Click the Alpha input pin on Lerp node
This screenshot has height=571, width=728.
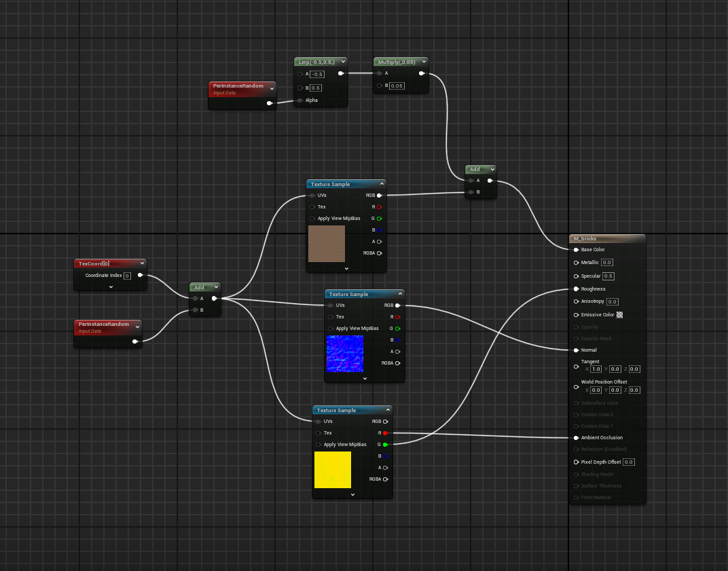(300, 100)
